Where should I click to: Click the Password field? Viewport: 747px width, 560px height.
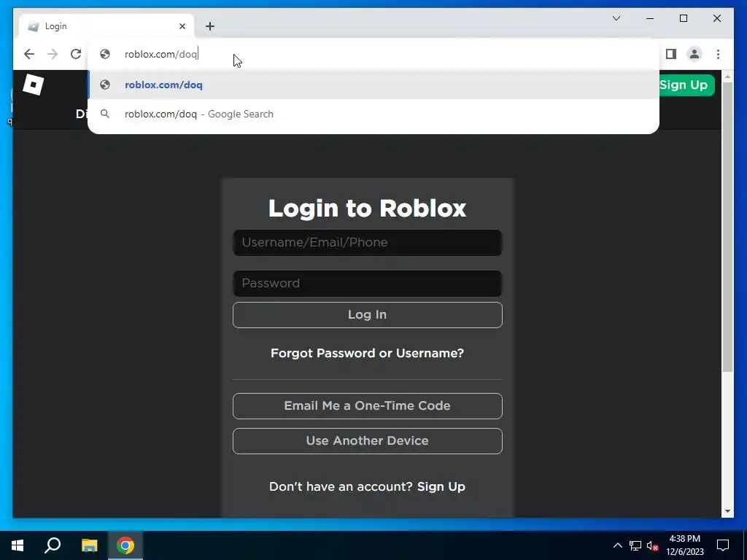tap(368, 284)
